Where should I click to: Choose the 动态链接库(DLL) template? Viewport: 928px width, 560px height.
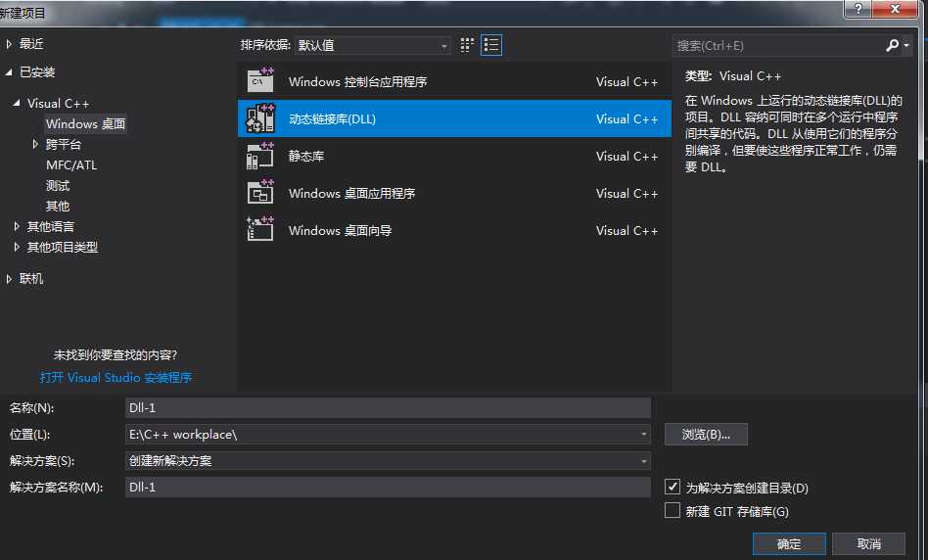click(454, 118)
